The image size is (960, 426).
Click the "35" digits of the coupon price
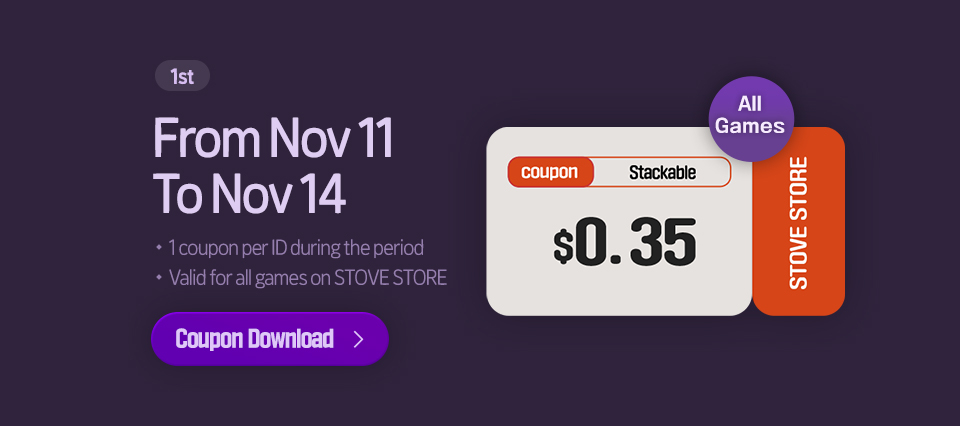point(661,243)
